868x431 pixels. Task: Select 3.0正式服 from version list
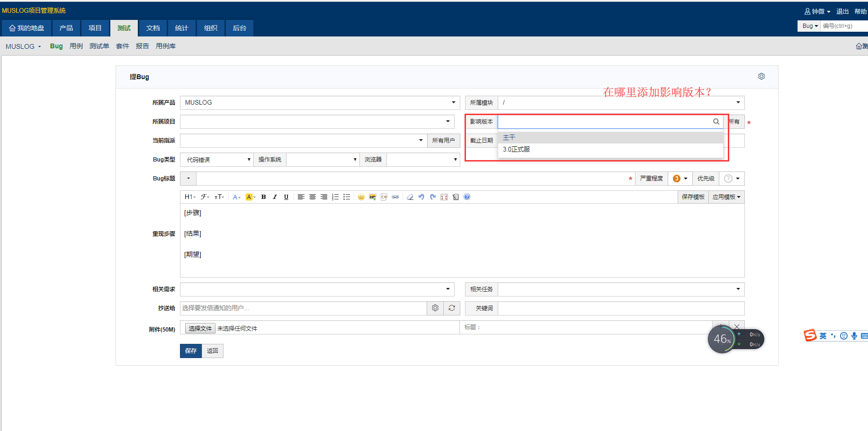(x=517, y=149)
